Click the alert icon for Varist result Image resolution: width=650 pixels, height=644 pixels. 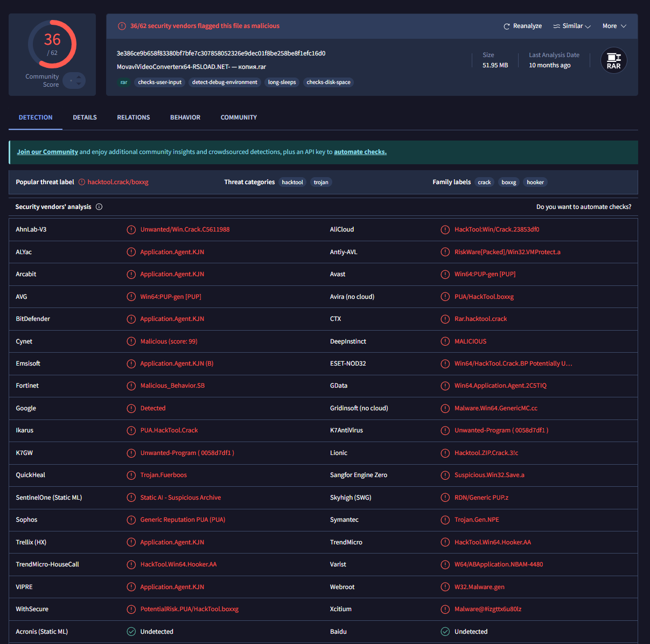[x=445, y=564]
